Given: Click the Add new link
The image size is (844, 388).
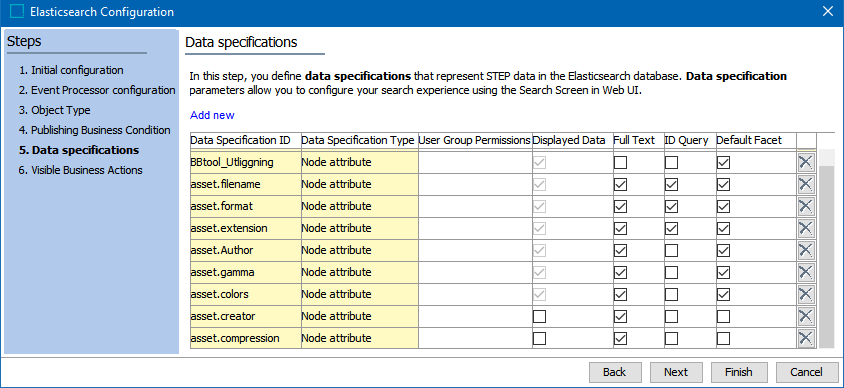Looking at the screenshot, I should tap(212, 115).
